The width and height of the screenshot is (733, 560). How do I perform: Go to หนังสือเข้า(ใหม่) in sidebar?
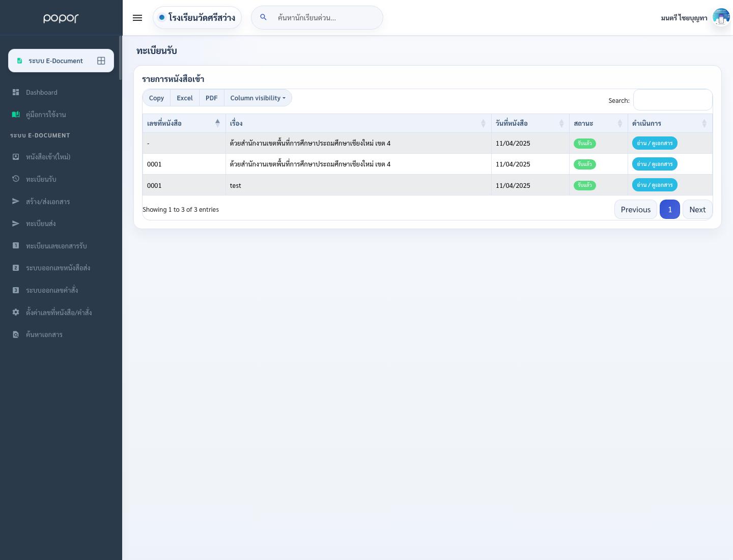[x=48, y=157]
